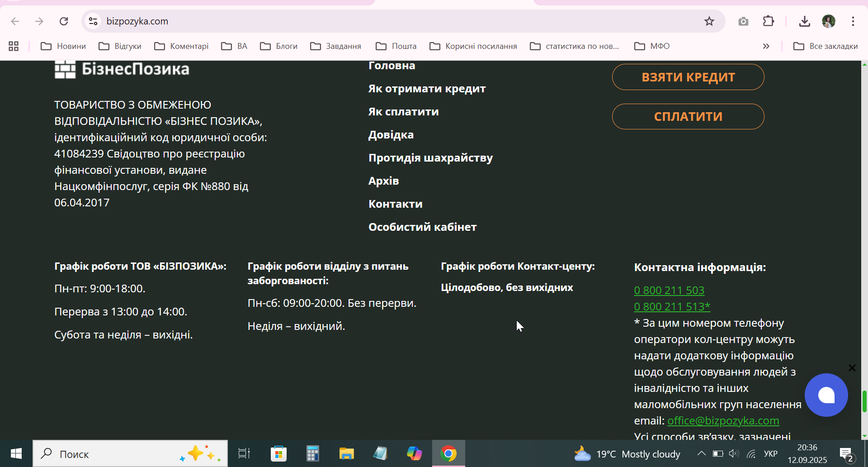Open the Архів footer link
Screen dimensions: 868x467
383,181
